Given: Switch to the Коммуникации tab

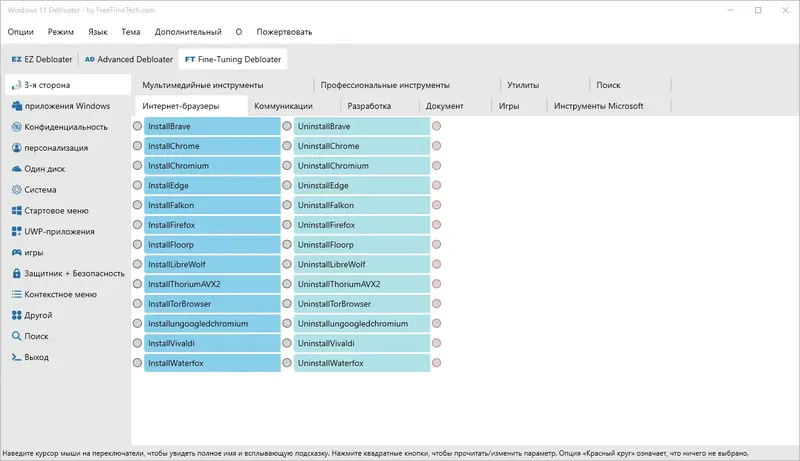Looking at the screenshot, I should 283,106.
